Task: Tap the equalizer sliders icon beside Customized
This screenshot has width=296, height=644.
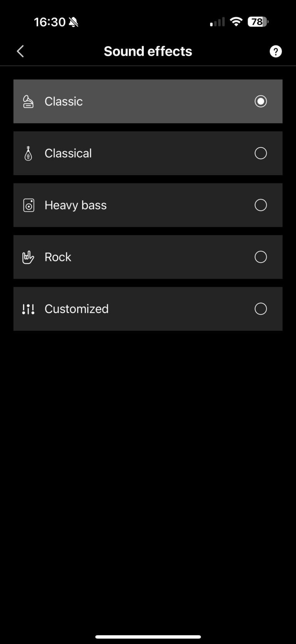Action: click(28, 309)
